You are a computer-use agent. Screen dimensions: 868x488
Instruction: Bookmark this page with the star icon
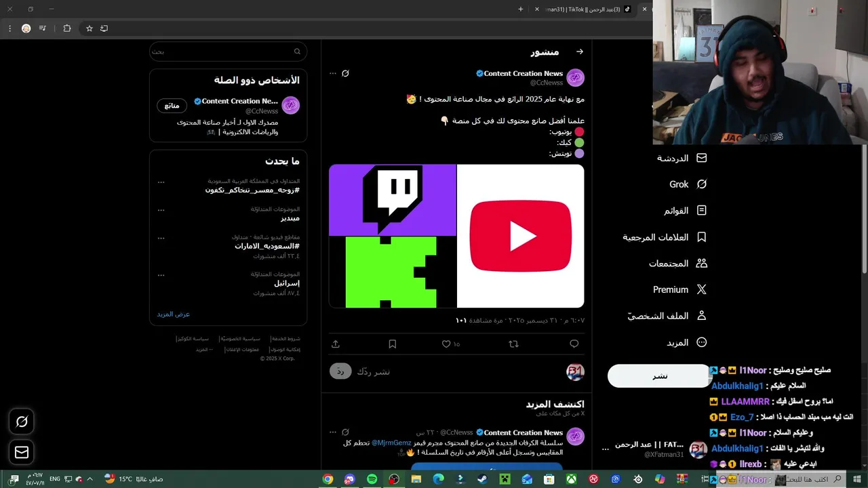click(89, 28)
